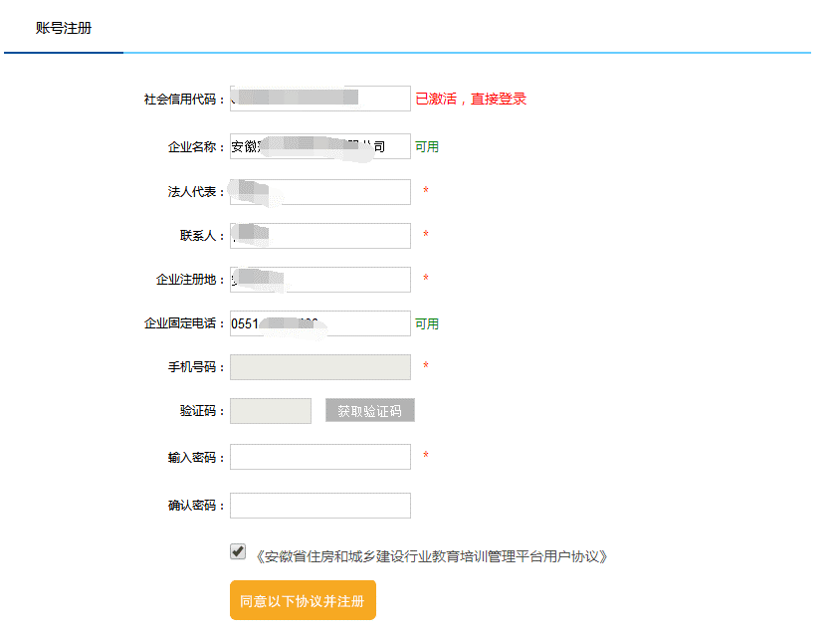Click 可用 status beside 企业名称 field
The width and height of the screenshot is (840, 630).
pyautogui.click(x=426, y=146)
